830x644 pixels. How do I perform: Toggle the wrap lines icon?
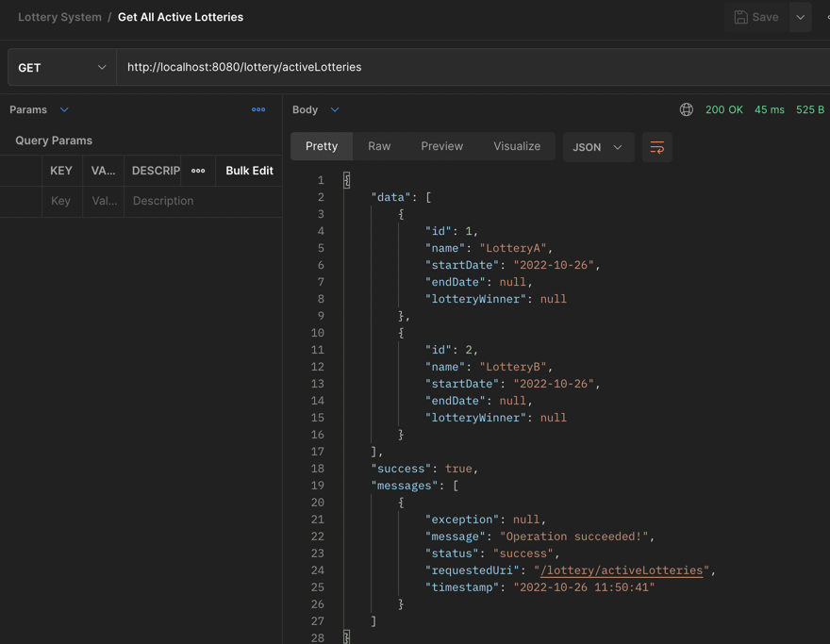(x=656, y=147)
